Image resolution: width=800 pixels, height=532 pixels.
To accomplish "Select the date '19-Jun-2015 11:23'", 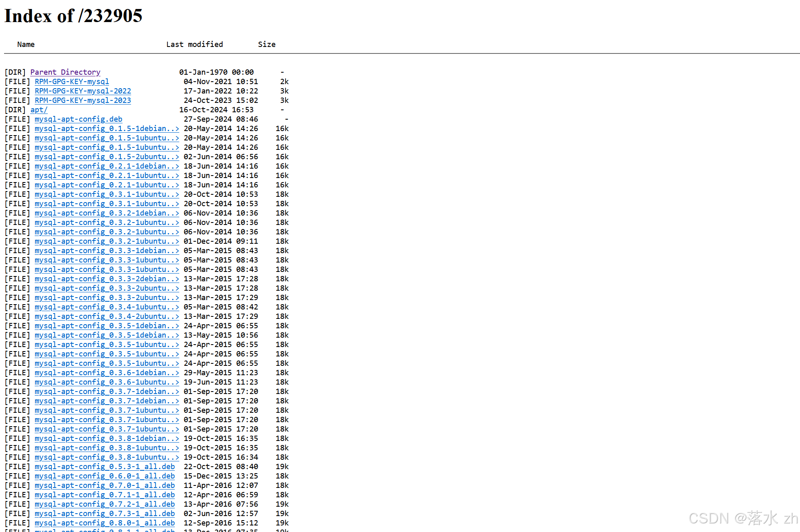I will [221, 382].
